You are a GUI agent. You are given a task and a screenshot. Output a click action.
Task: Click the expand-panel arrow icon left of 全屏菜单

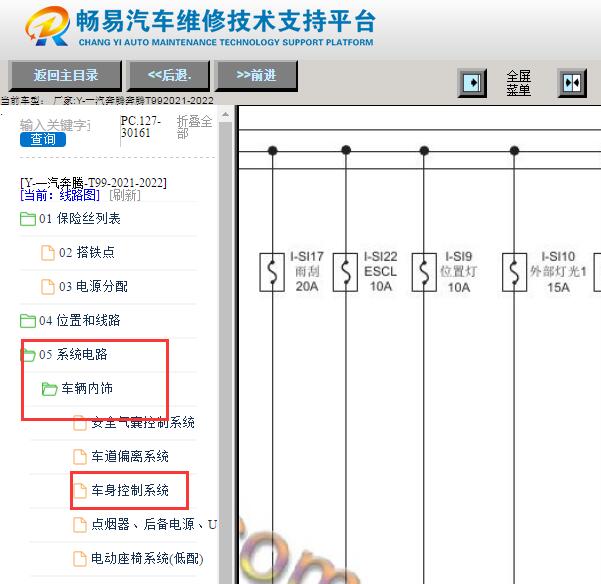pos(472,83)
